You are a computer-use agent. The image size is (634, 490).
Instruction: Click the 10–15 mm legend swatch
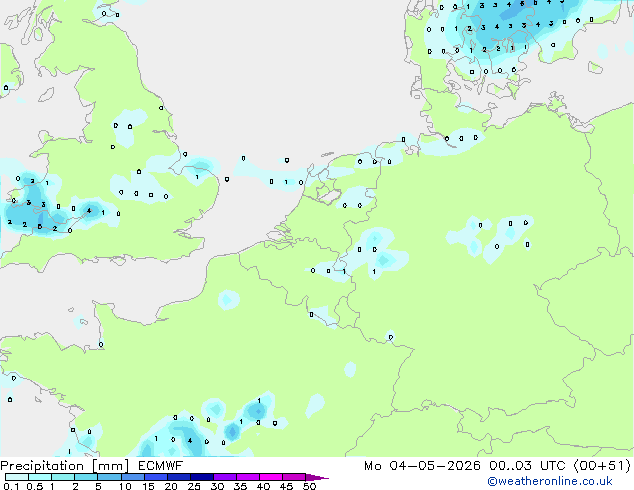pyautogui.click(x=133, y=477)
